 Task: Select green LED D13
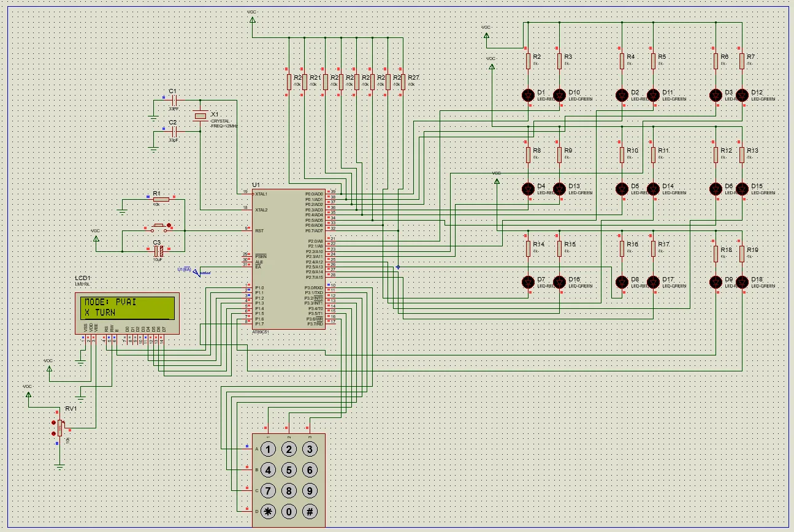pos(559,189)
